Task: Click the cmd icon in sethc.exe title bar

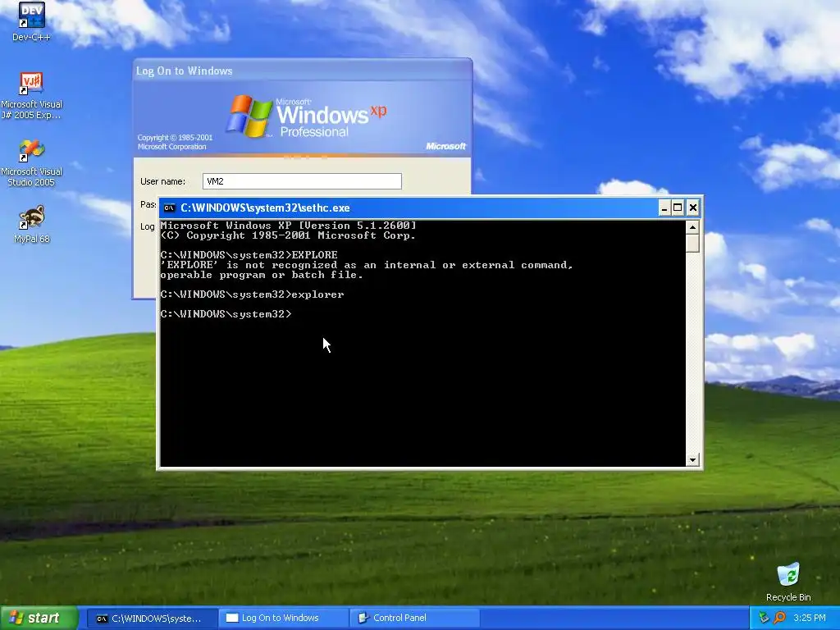Action: click(x=169, y=208)
